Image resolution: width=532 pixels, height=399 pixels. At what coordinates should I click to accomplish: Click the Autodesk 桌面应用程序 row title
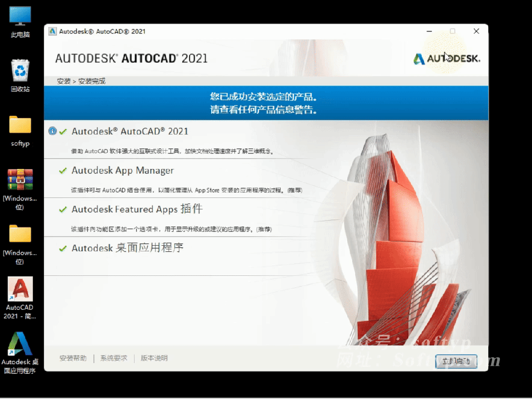click(x=128, y=248)
